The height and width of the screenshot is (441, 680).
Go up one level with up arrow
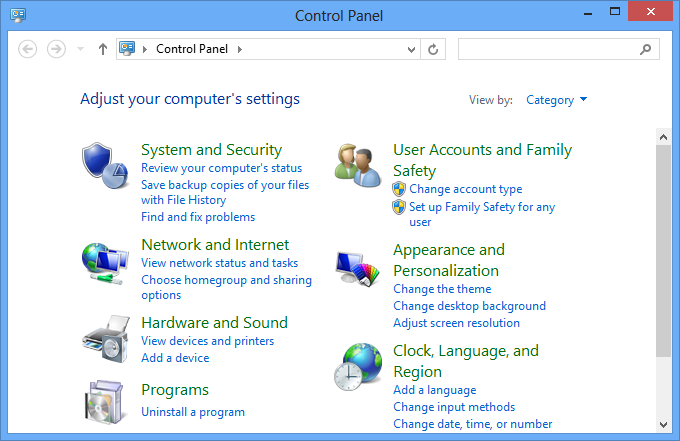(x=103, y=49)
